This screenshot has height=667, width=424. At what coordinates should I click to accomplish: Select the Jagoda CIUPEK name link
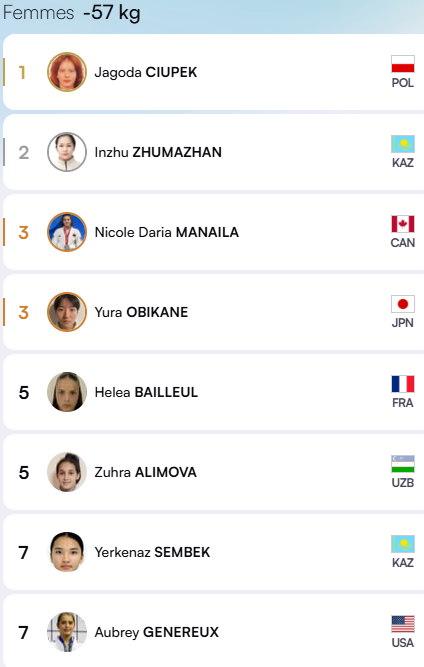click(146, 72)
